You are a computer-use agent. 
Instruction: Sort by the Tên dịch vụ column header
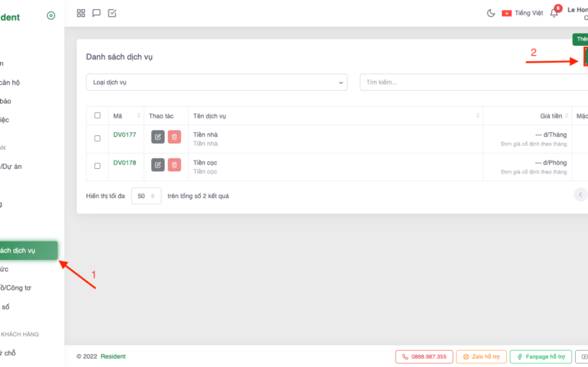click(x=334, y=115)
